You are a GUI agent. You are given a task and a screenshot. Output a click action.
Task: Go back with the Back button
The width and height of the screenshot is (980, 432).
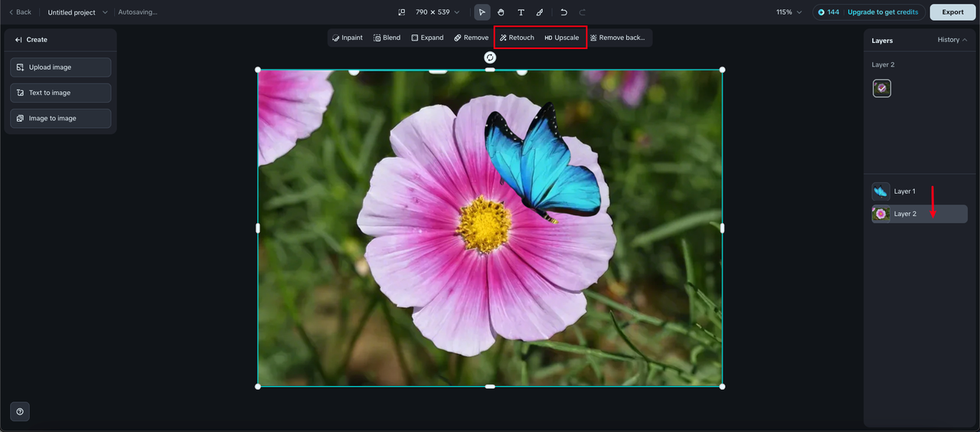click(x=21, y=12)
